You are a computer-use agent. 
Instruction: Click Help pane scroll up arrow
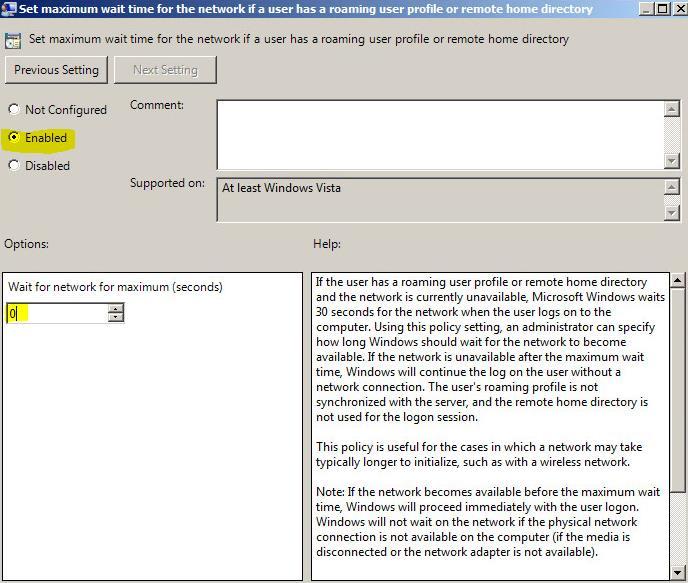(678, 280)
